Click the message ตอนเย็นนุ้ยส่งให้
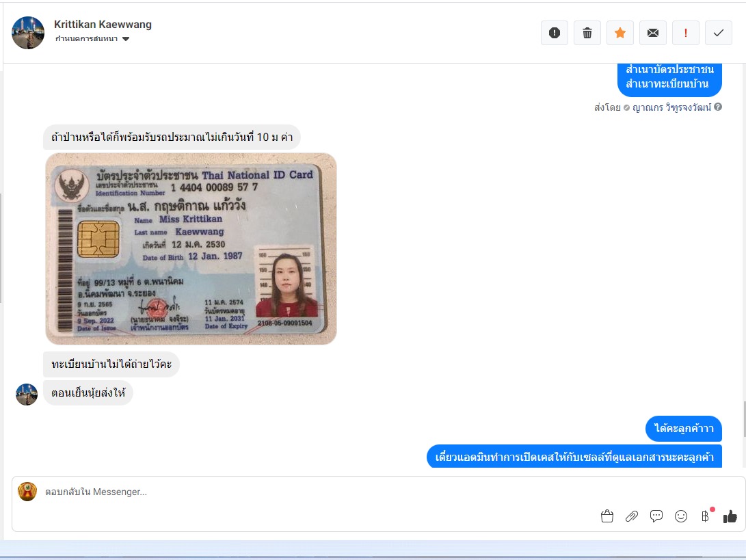Image resolution: width=746 pixels, height=560 pixels. 88,393
